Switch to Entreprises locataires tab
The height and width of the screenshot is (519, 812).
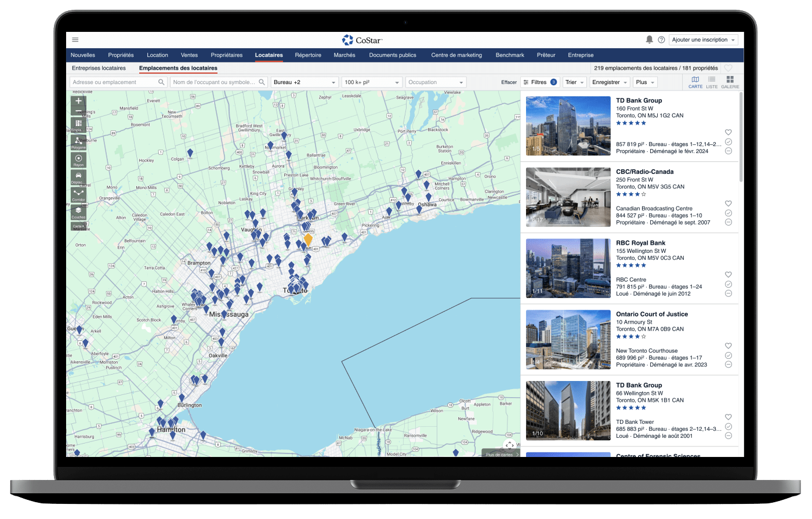[x=99, y=68]
